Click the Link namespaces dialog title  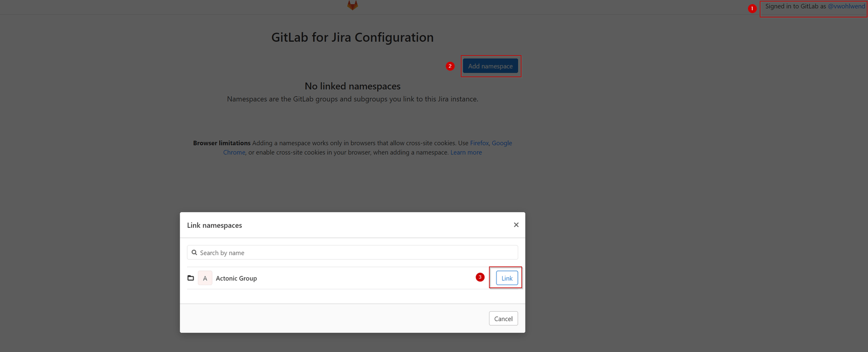tap(215, 225)
